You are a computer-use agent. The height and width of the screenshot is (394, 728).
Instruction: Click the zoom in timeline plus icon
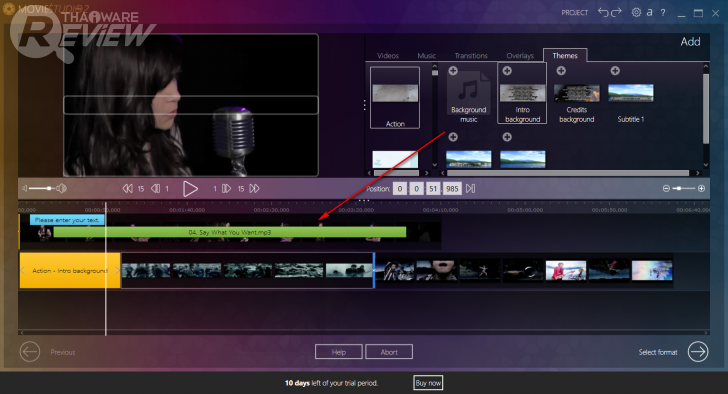click(x=701, y=188)
